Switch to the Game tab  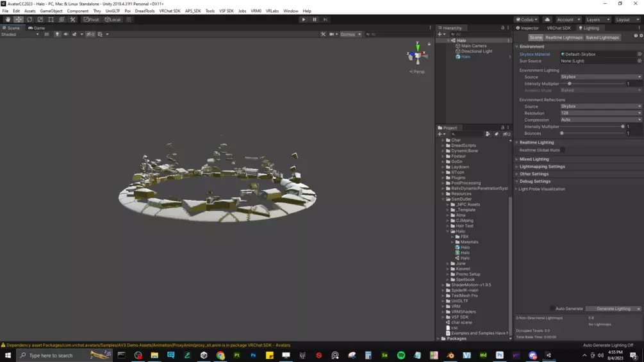click(x=37, y=28)
